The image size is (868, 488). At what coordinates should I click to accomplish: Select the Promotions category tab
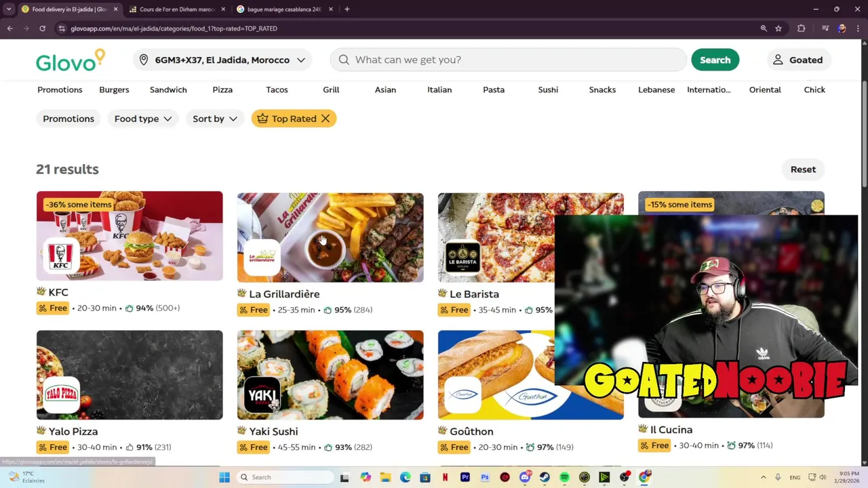coord(60,89)
